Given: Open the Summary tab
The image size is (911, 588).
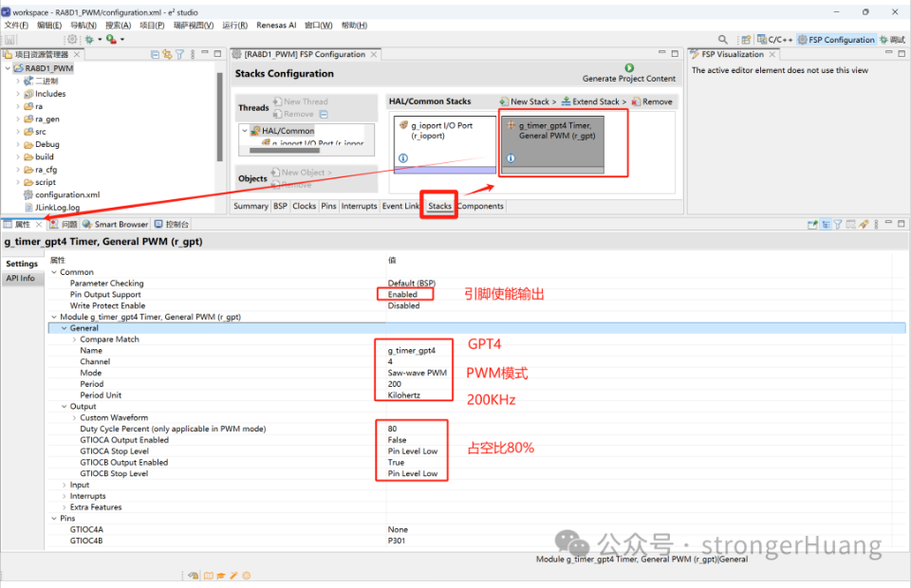Looking at the screenshot, I should [x=251, y=206].
